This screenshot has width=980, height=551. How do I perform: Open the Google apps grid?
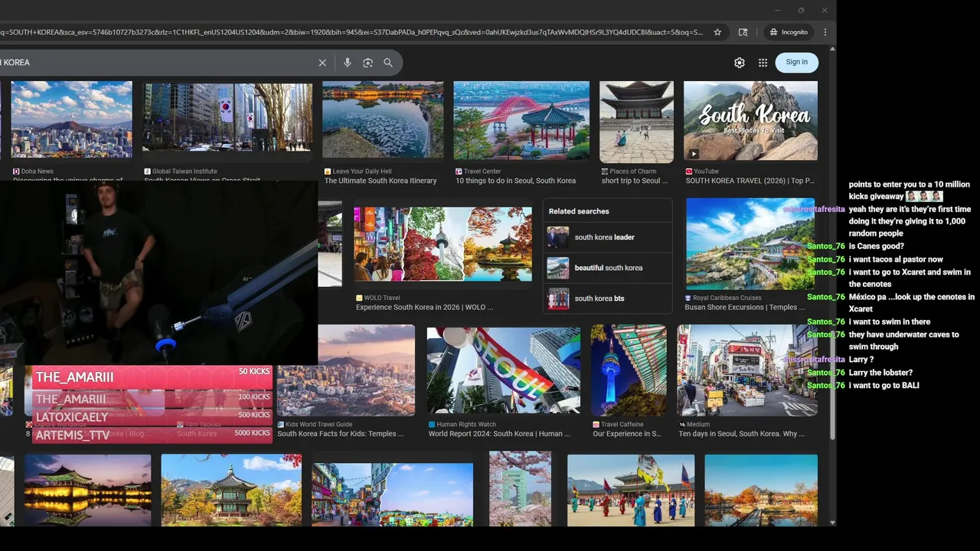click(x=763, y=63)
